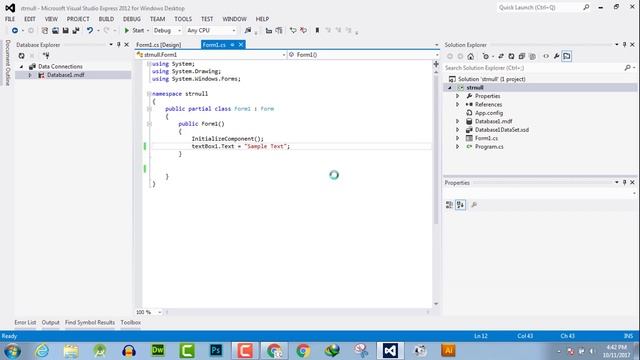Click the Connect to Database icon
Viewport: 640px width, 360px height.
pos(46,56)
